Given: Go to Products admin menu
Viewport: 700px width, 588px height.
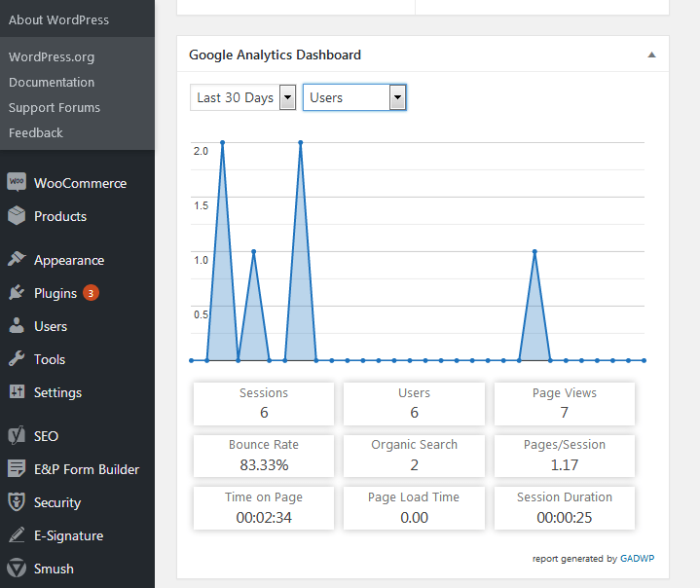Looking at the screenshot, I should pyautogui.click(x=60, y=216).
